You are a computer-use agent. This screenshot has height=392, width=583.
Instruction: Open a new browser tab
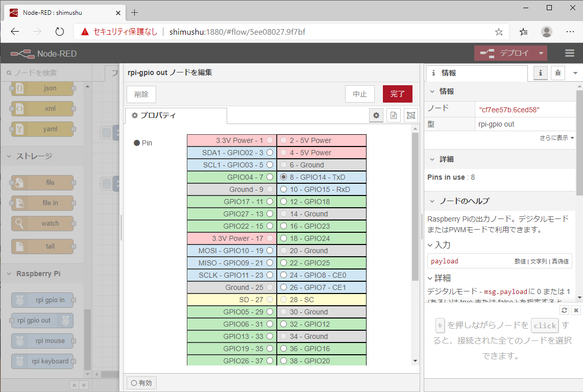(x=135, y=13)
